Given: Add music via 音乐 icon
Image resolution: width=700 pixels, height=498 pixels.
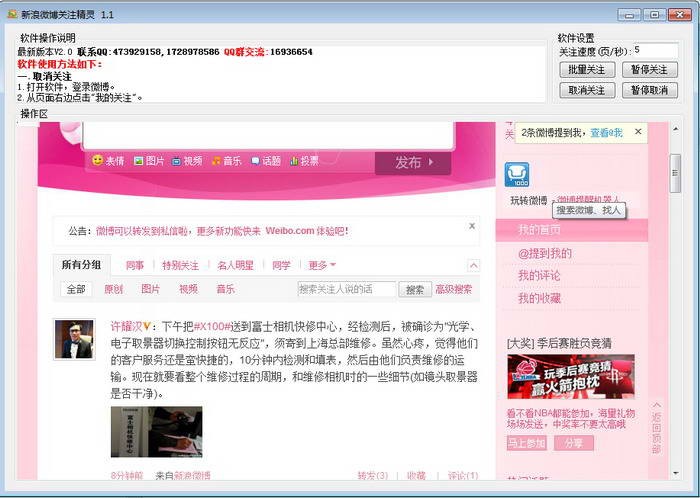Looking at the screenshot, I should (226, 161).
